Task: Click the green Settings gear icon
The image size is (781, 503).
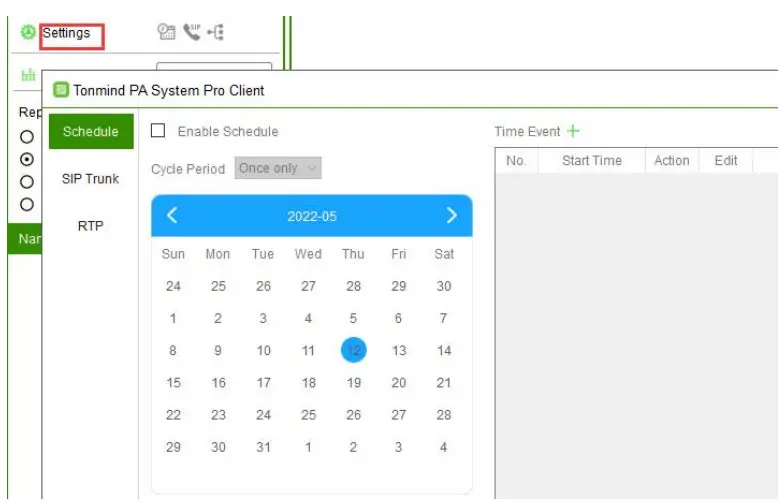Action: pyautogui.click(x=28, y=32)
